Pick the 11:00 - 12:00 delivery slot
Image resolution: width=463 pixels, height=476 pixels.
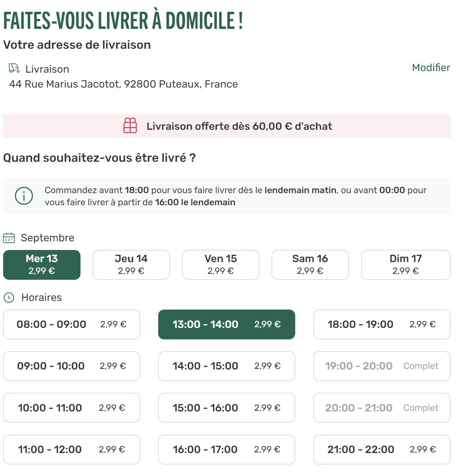click(71, 450)
